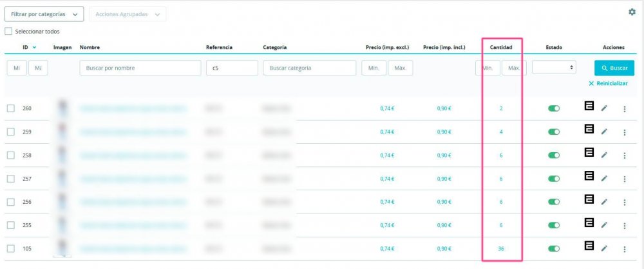Focus the price Máx. filter field
Image resolution: width=644 pixels, height=269 pixels.
coord(401,68)
